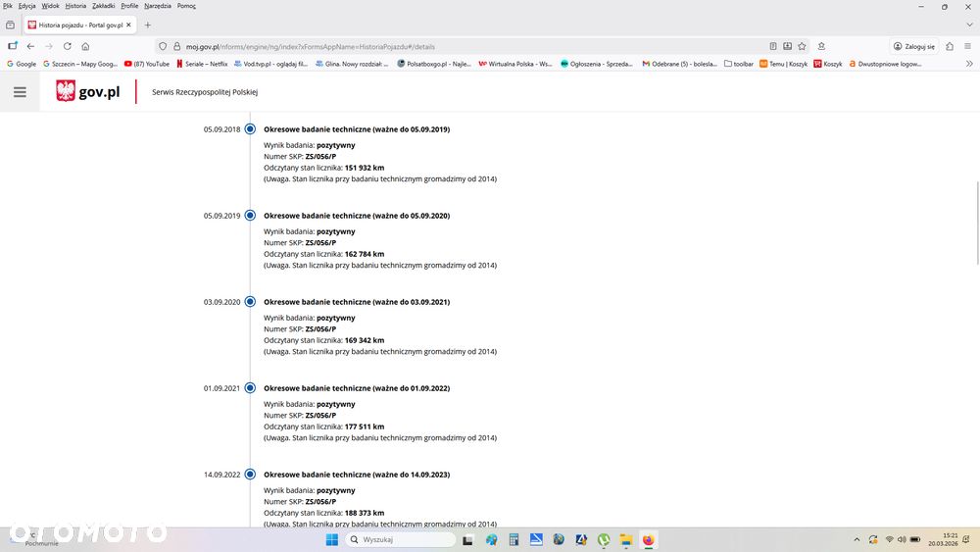The height and width of the screenshot is (552, 980).
Task: Open the calculator taskbar icon
Action: [x=514, y=539]
